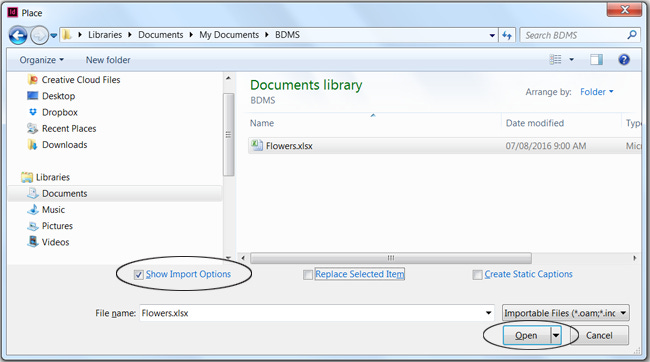This screenshot has height=362, width=650.
Task: Open the Importable Files type dropdown
Action: (565, 313)
